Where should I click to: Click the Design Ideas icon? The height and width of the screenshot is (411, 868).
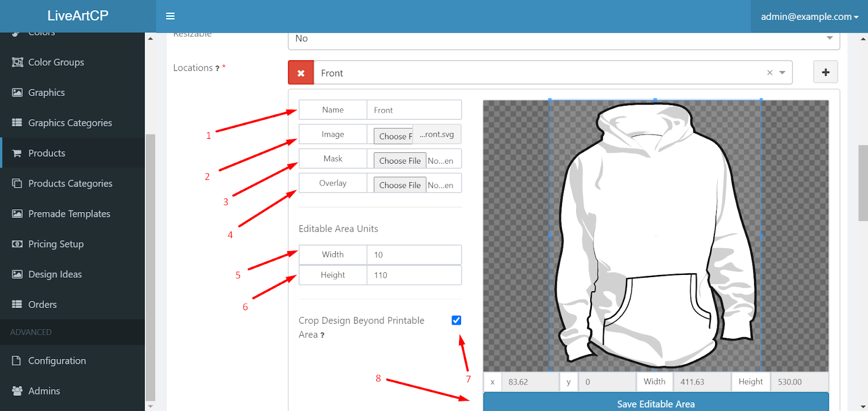[17, 274]
